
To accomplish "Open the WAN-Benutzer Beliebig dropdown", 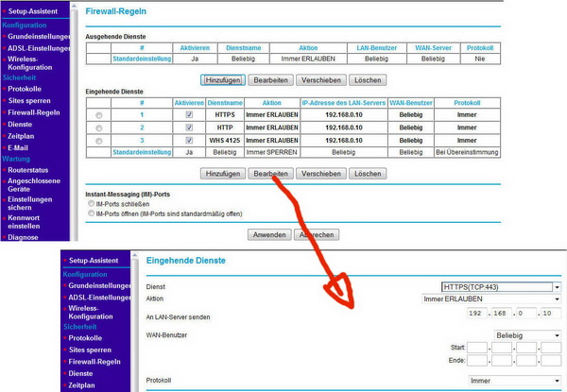I will (x=526, y=335).
